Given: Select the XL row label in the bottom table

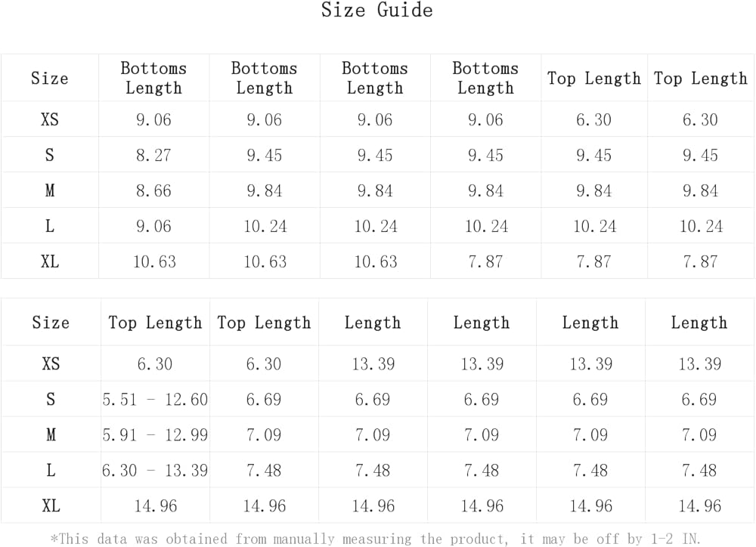Looking at the screenshot, I should coord(51,505).
